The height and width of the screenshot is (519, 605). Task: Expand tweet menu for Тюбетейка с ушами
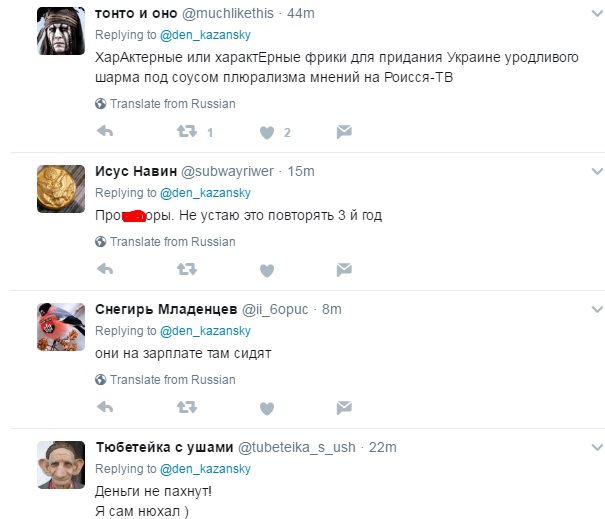pos(597,448)
